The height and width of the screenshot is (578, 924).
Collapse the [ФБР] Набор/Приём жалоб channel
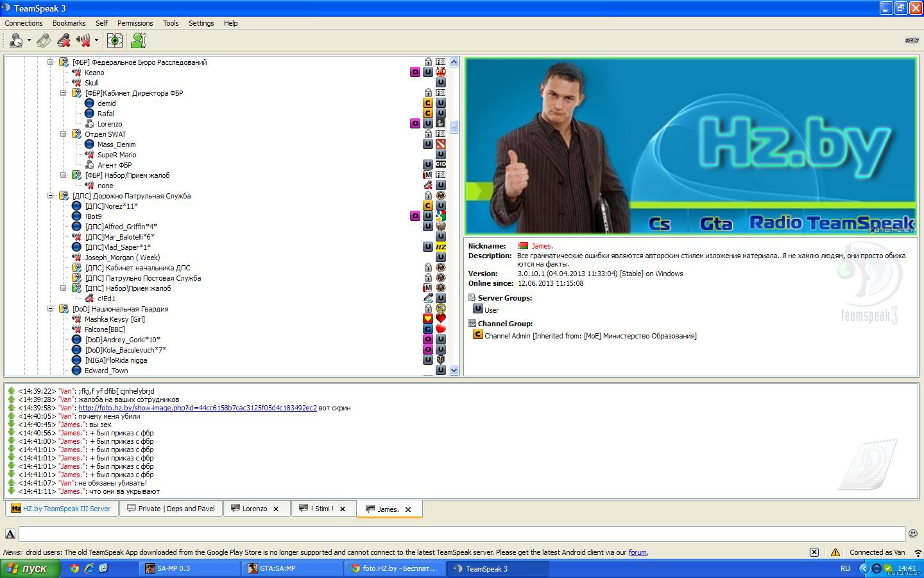click(64, 175)
